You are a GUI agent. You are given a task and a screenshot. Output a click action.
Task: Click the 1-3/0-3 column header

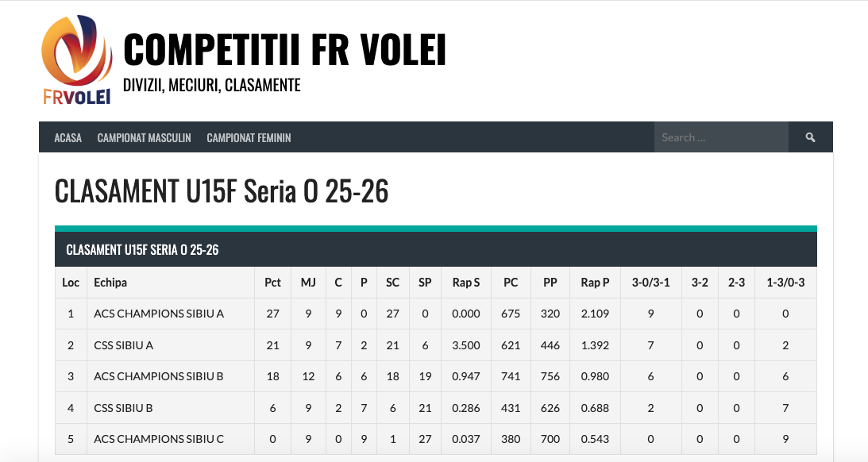point(785,283)
